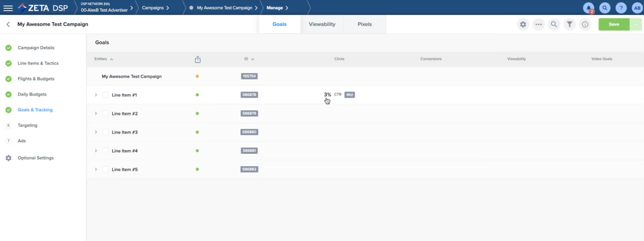This screenshot has width=644, height=241.
Task: Check the Line Item #1 checkbox
Action: [x=106, y=95]
